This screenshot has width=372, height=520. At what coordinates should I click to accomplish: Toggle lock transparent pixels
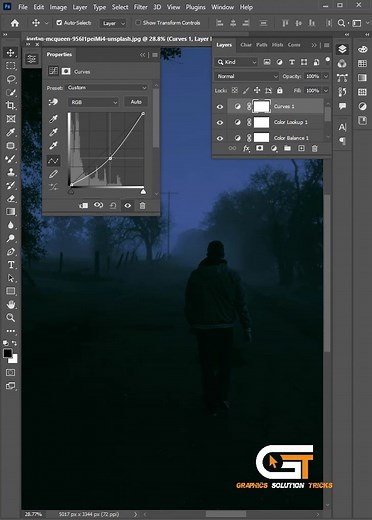235,90
